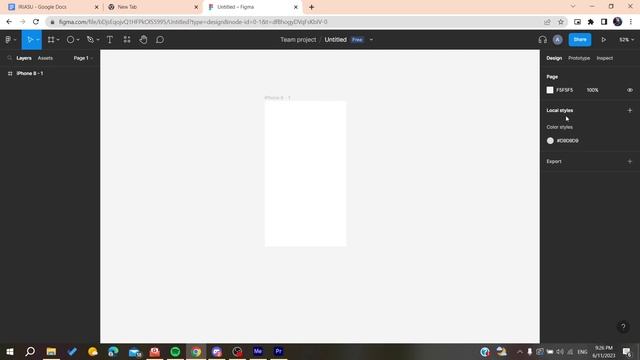Click the Share button

pyautogui.click(x=580, y=40)
